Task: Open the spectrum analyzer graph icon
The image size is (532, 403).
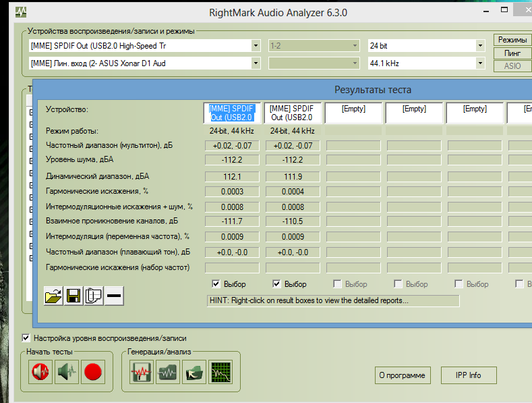Action: [220, 372]
